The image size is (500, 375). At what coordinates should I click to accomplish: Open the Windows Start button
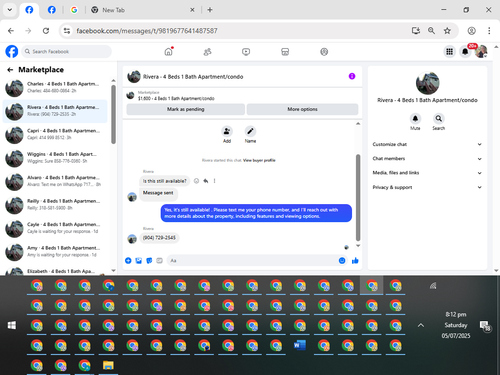12,325
